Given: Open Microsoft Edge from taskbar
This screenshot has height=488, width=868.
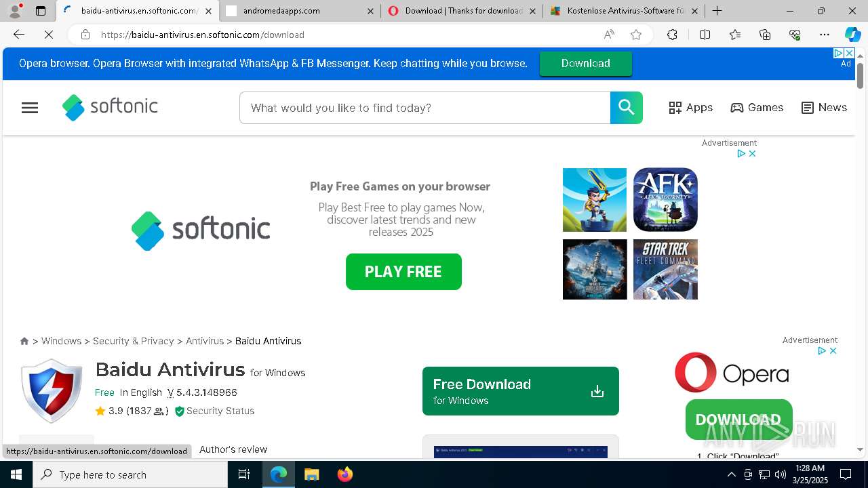Looking at the screenshot, I should pyautogui.click(x=279, y=474).
